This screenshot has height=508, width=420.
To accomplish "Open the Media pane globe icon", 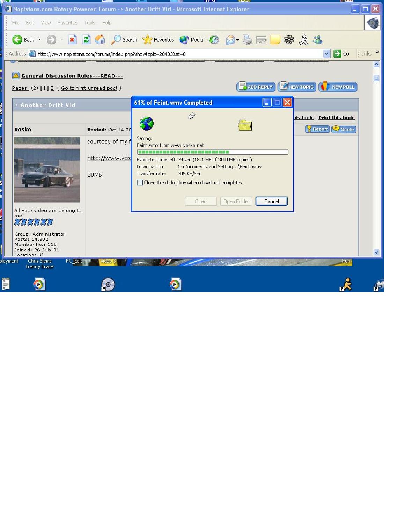I will point(191,40).
